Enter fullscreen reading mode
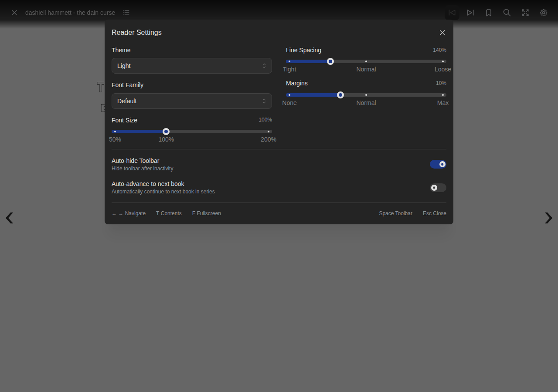Image resolution: width=558 pixels, height=392 pixels. click(x=525, y=13)
